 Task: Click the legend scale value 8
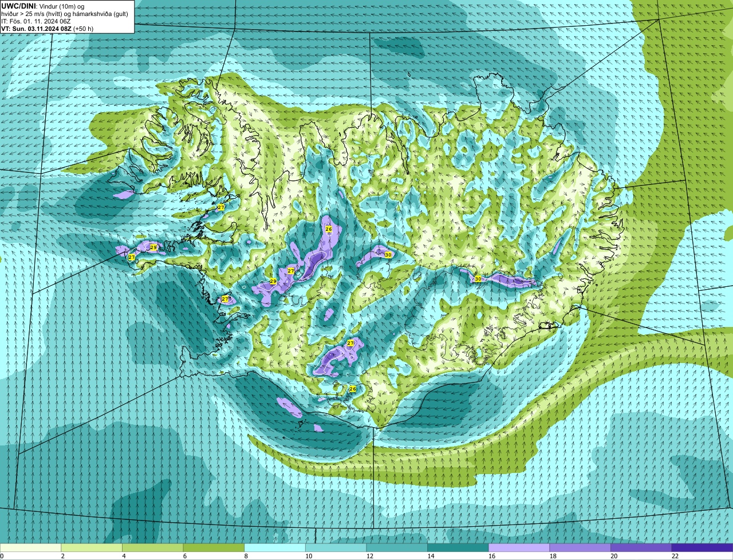(x=246, y=556)
